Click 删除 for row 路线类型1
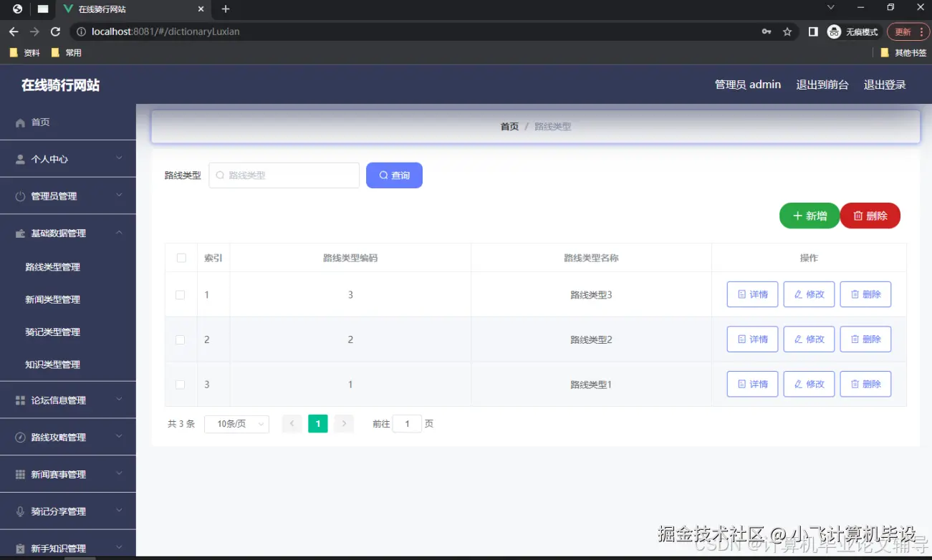 [865, 384]
